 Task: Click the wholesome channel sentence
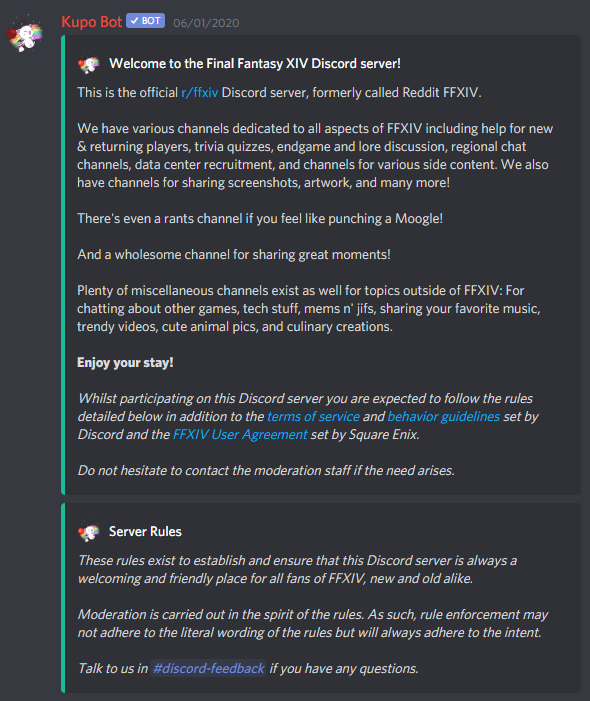coord(234,254)
